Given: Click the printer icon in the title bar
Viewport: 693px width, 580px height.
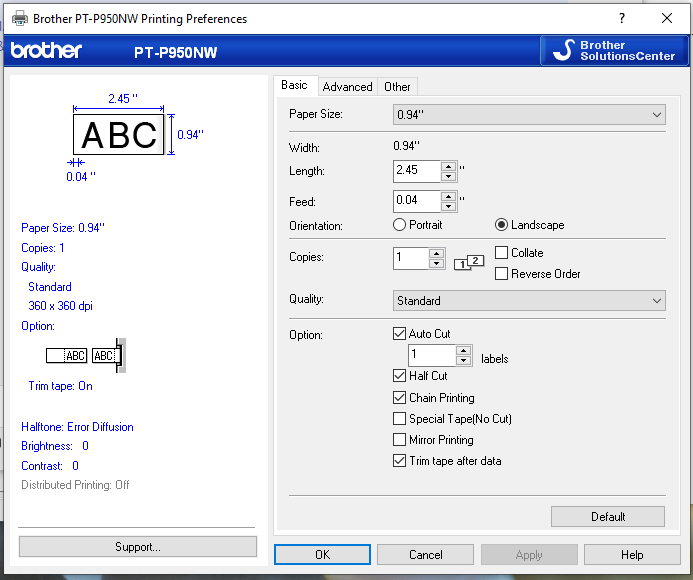Looking at the screenshot, I should pos(19,19).
